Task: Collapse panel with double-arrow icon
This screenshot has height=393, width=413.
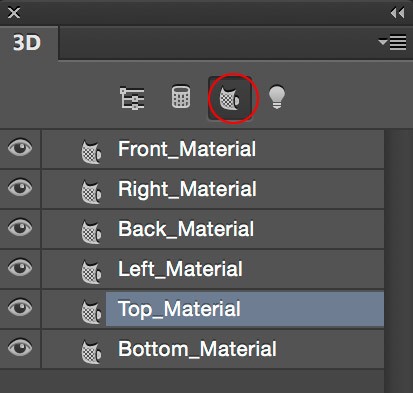Action: pyautogui.click(x=397, y=13)
